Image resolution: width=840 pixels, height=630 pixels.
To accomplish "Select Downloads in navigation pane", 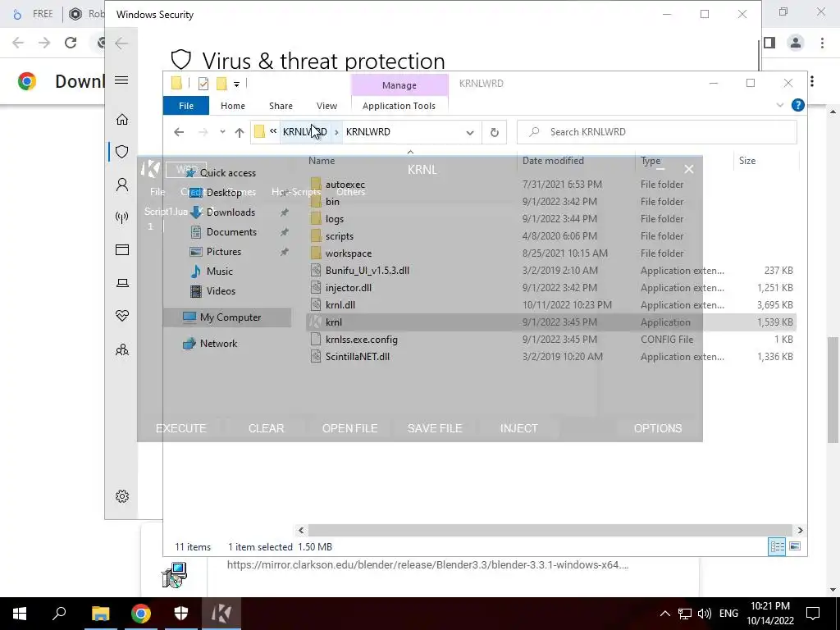I will coord(231,212).
